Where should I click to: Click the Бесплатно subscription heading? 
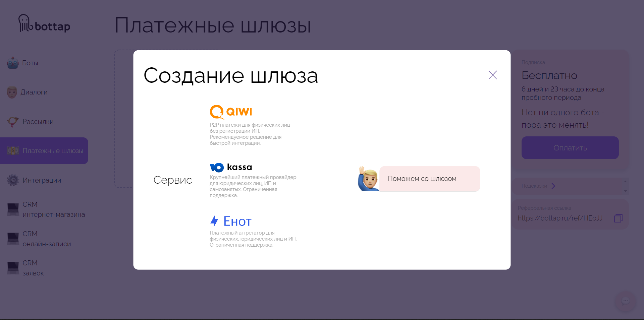(x=549, y=76)
